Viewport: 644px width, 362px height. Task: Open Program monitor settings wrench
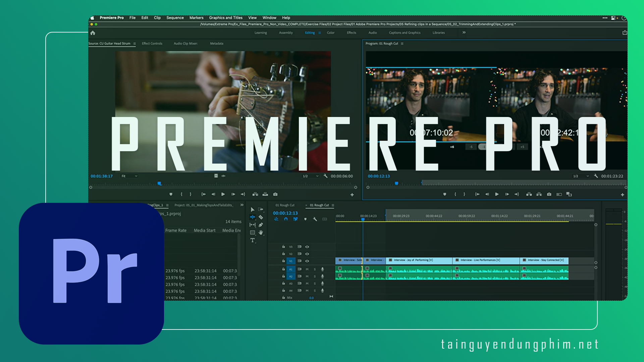click(596, 176)
